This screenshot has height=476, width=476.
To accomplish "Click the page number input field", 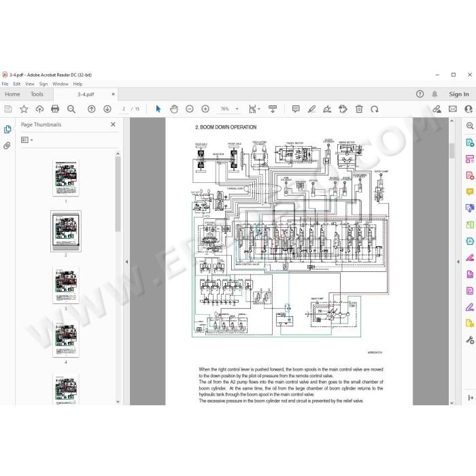I will point(124,109).
